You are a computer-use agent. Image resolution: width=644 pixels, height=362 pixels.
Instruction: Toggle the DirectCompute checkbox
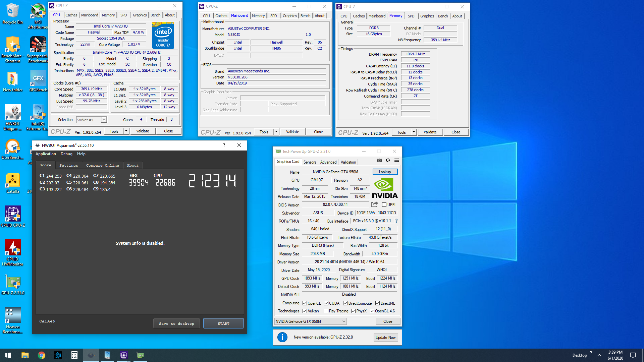[345, 303]
